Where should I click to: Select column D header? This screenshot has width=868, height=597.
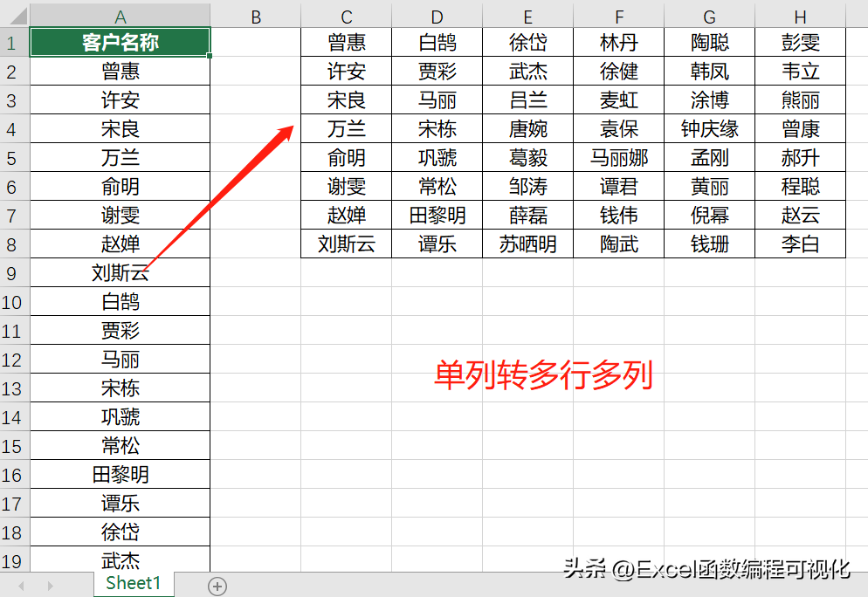(437, 16)
